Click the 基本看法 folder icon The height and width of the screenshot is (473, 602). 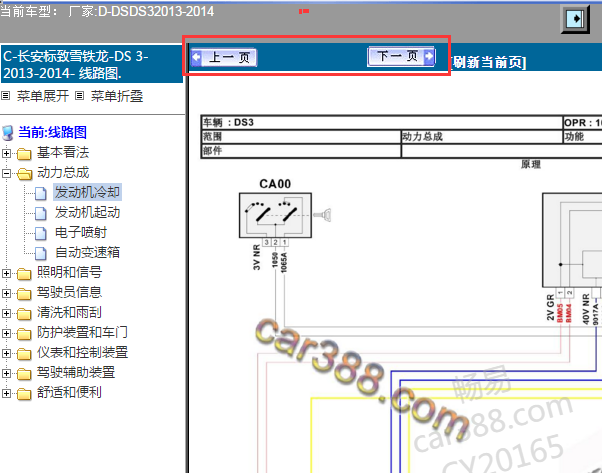click(x=24, y=154)
